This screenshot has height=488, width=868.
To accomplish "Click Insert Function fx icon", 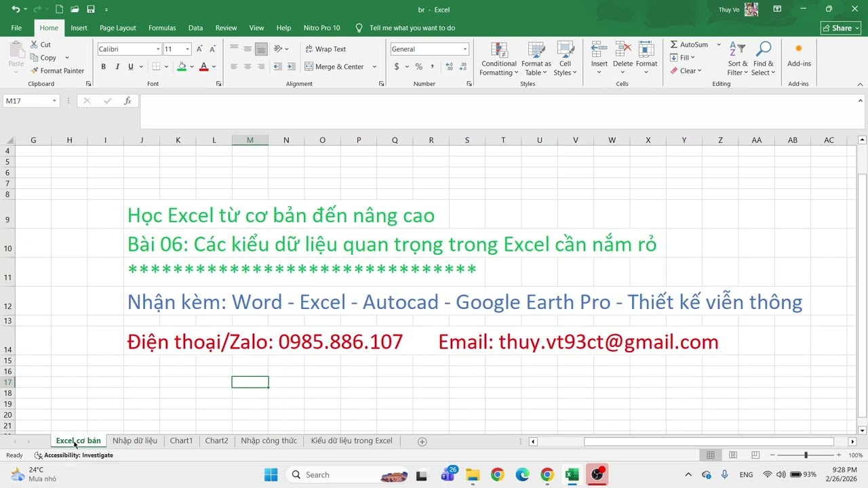I will click(x=127, y=101).
